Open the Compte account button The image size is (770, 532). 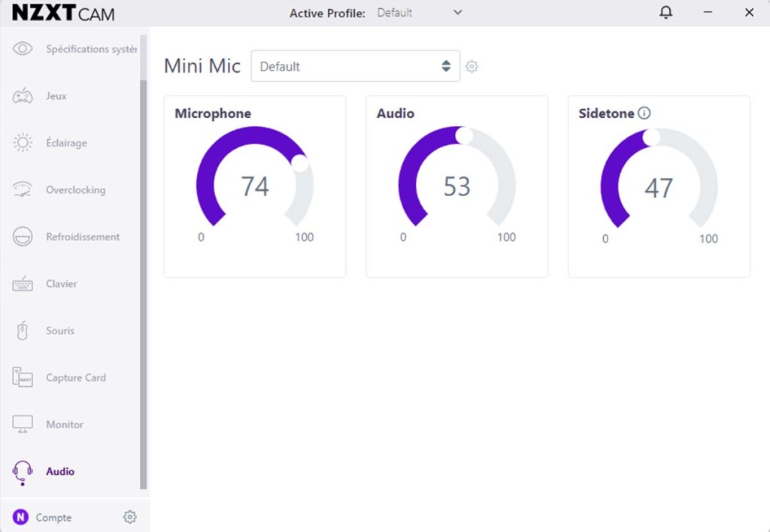(42, 517)
